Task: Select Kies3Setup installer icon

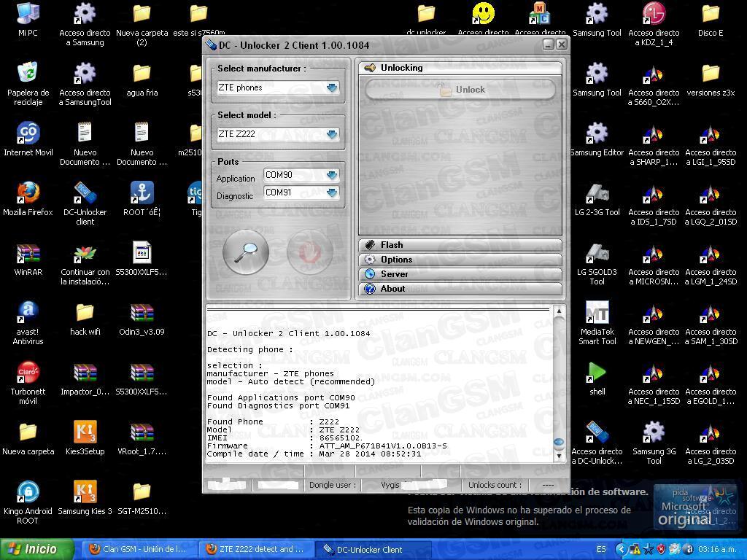Action: (x=85, y=438)
